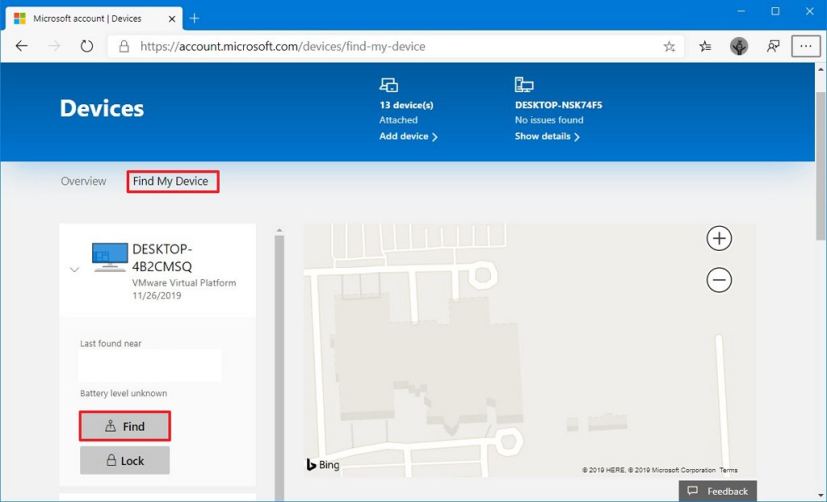
Task: Click the Bing logo on the map
Action: click(323, 464)
